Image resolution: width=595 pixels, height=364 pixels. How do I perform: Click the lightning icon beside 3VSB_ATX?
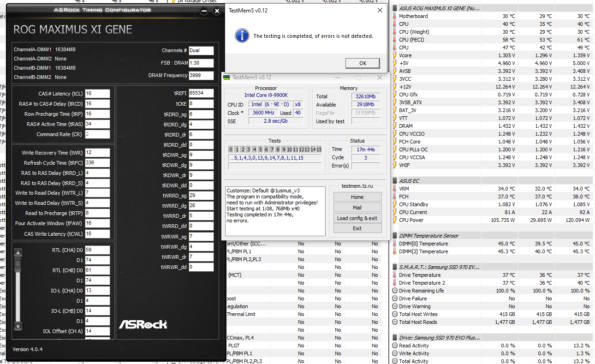[394, 102]
